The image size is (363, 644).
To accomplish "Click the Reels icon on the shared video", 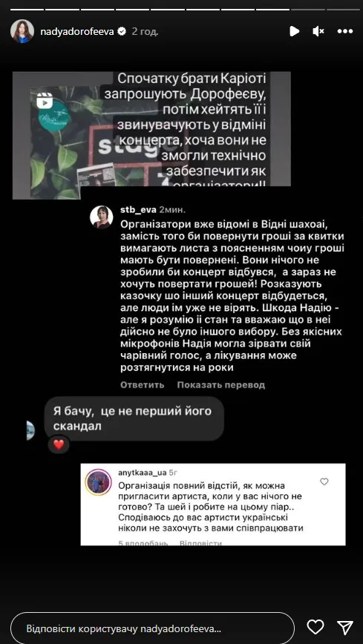I will [x=45, y=101].
